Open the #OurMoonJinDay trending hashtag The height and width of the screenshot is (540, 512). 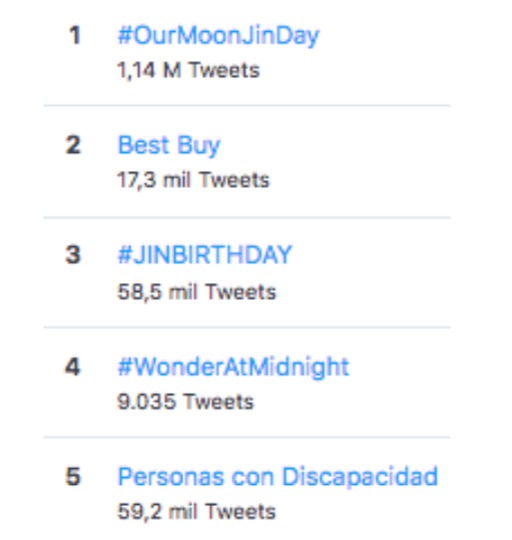(x=219, y=36)
